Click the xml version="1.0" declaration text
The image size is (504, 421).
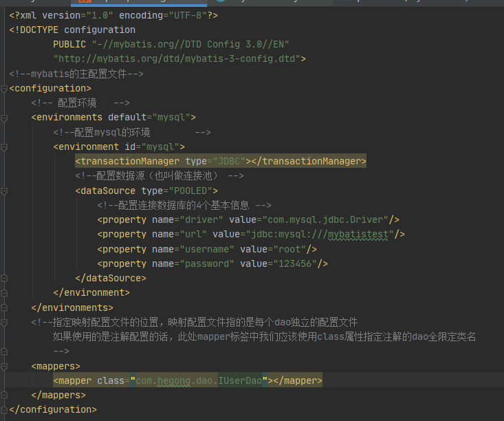[x=61, y=15]
